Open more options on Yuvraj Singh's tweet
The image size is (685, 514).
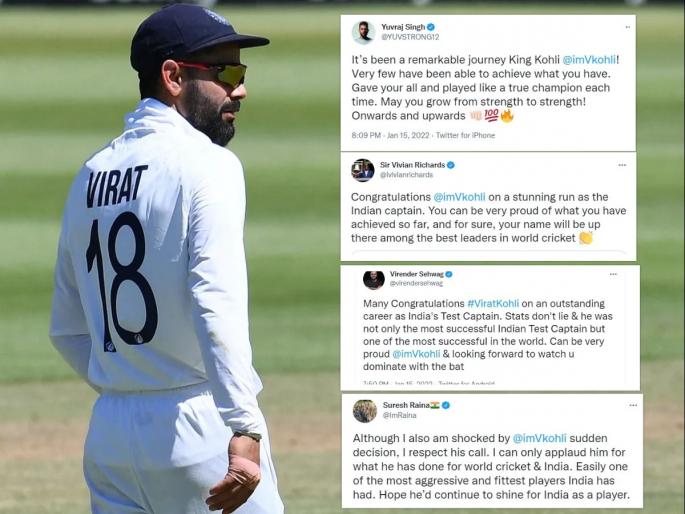[x=628, y=27]
